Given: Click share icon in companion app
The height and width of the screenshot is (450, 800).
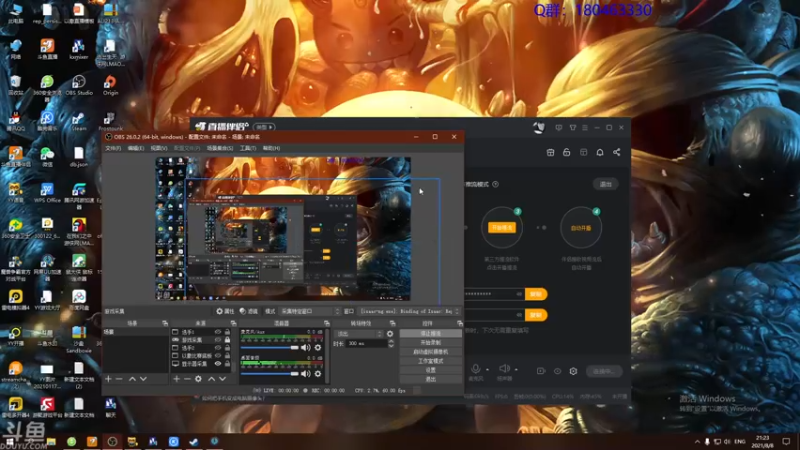Looking at the screenshot, I should point(616,152).
